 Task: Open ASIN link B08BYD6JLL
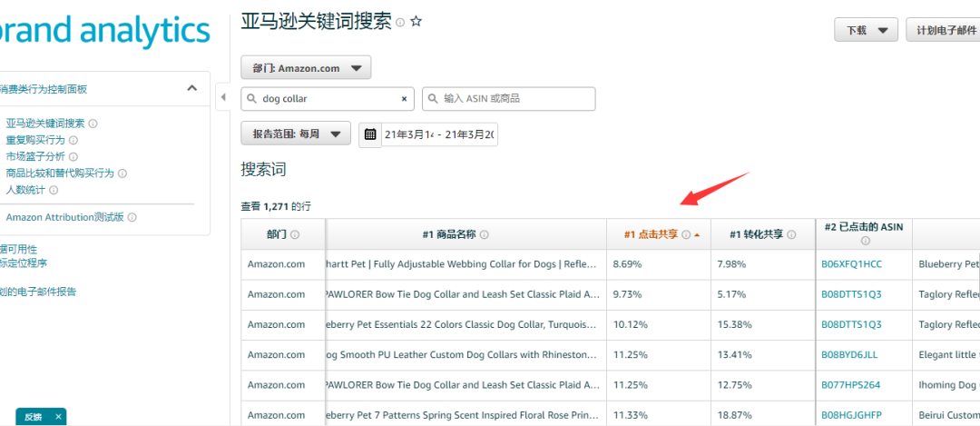[x=849, y=354]
